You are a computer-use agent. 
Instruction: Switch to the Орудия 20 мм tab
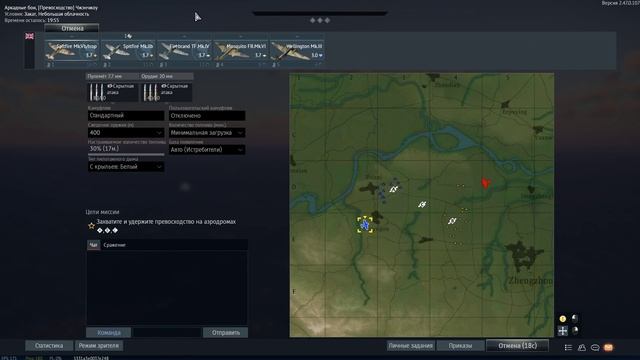(167, 76)
